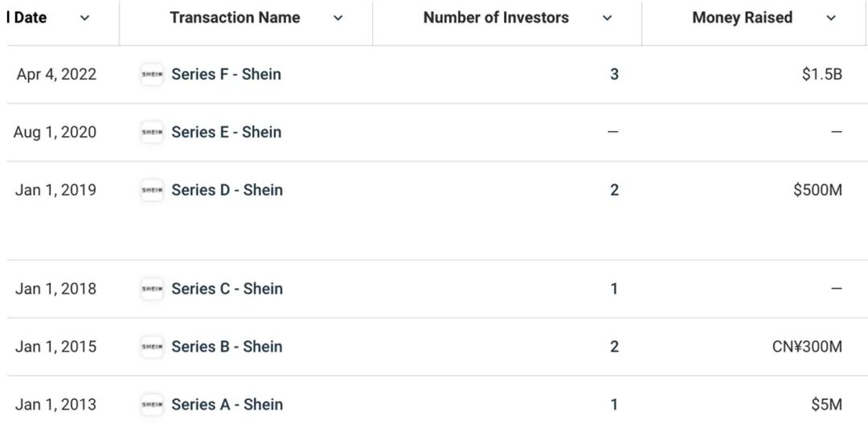
Task: Open the Date column dropdown arrow
Action: click(x=85, y=19)
